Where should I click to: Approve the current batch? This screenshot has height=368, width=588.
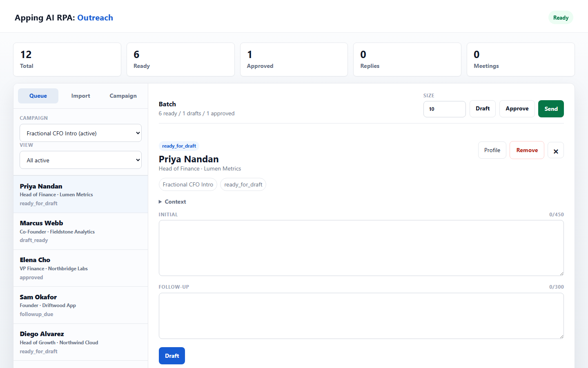pos(517,109)
